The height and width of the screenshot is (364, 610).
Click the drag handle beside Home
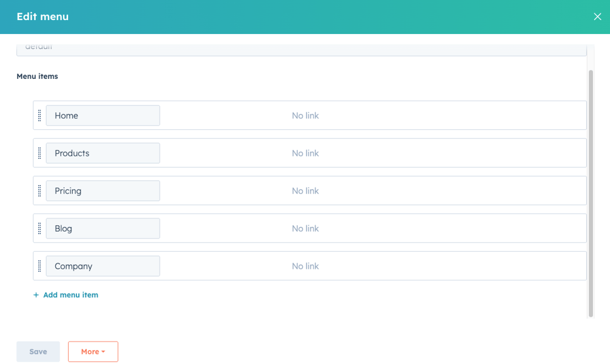39,115
